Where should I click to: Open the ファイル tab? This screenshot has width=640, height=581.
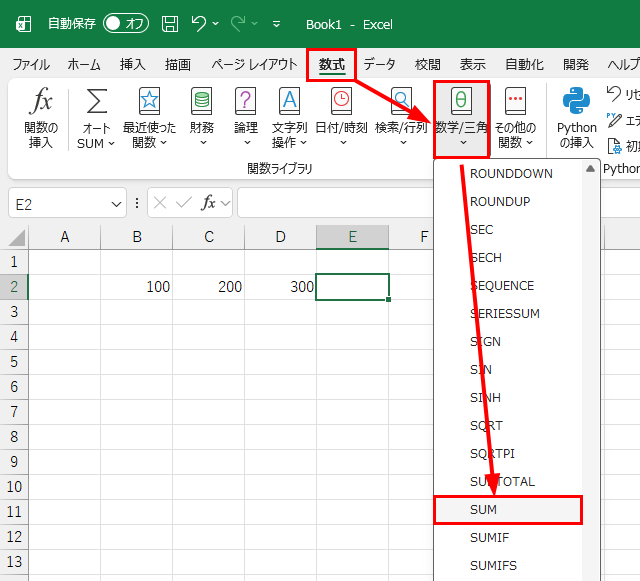pos(31,65)
